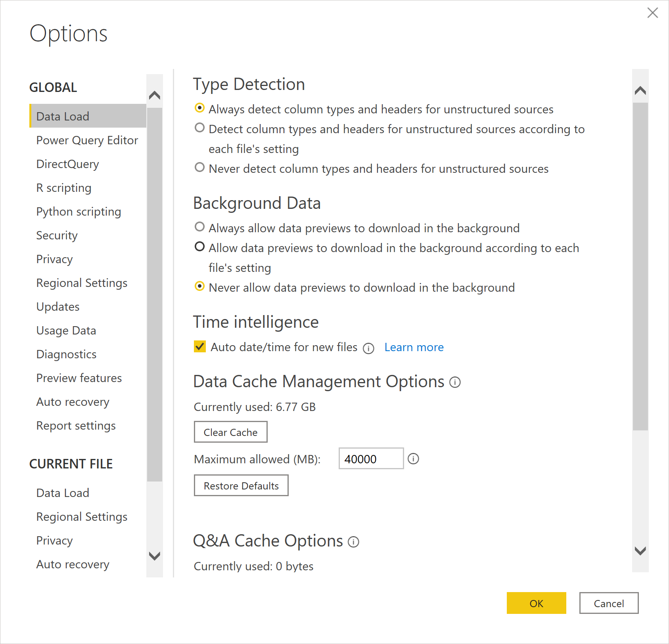Click main panel vertical scrollbar thumb
Screen dimensions: 669x644
click(640, 266)
